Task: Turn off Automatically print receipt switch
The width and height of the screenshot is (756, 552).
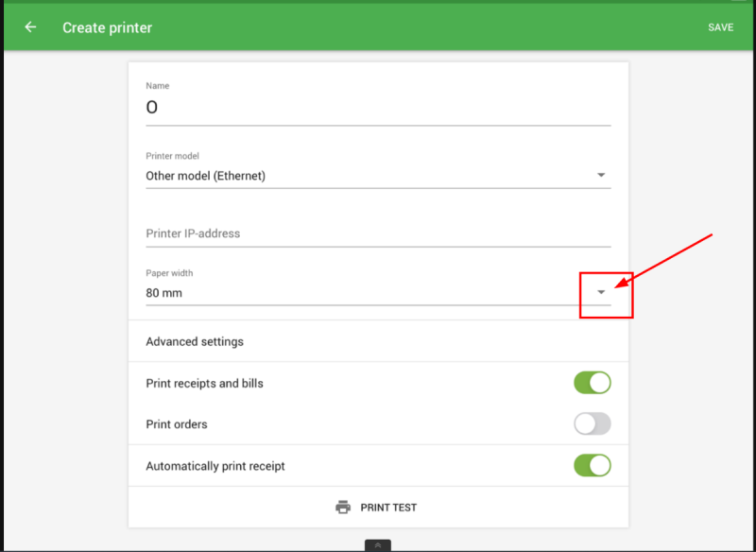Action: (593, 465)
